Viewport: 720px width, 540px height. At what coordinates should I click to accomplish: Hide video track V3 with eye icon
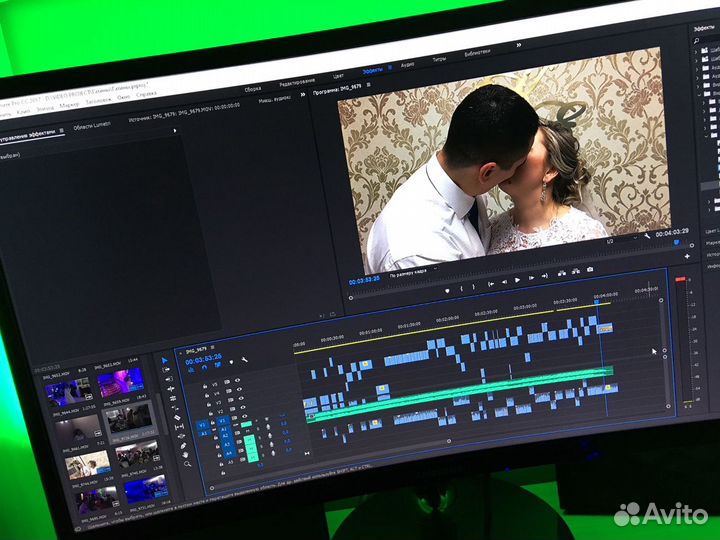click(x=241, y=399)
